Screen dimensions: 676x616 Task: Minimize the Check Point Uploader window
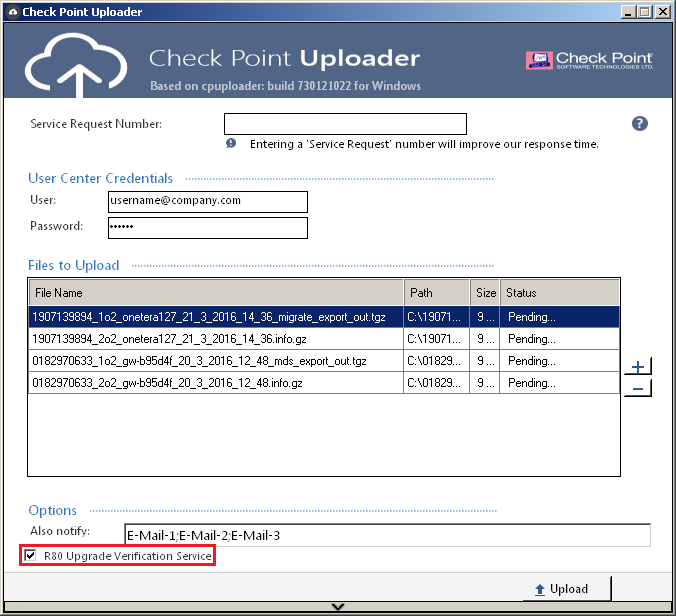click(x=628, y=12)
